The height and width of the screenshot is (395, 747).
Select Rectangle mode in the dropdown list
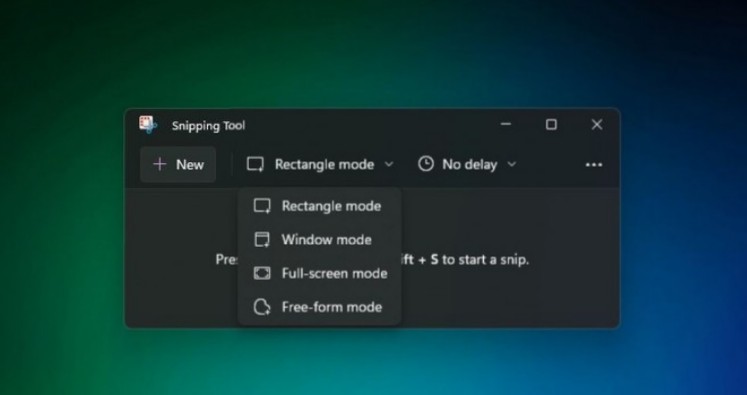(x=319, y=206)
